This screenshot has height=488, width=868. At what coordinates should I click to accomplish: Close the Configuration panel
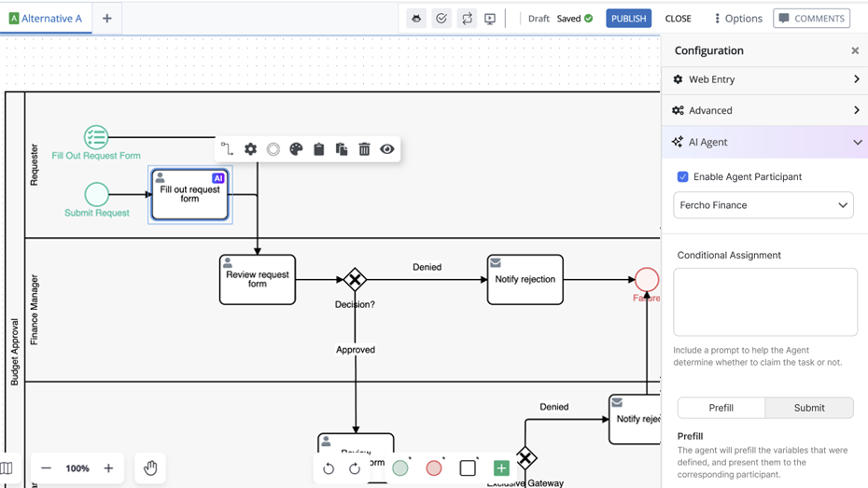(x=855, y=50)
